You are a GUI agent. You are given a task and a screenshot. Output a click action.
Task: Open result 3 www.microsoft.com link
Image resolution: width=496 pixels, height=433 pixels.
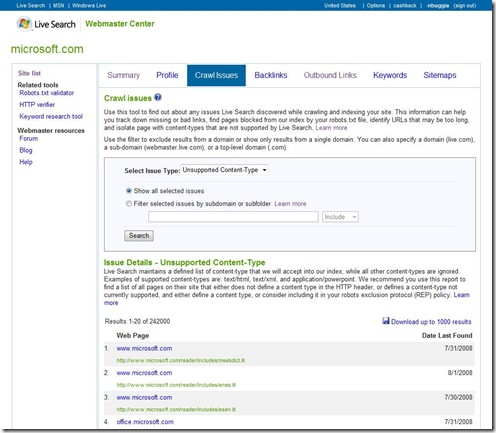[x=144, y=397]
